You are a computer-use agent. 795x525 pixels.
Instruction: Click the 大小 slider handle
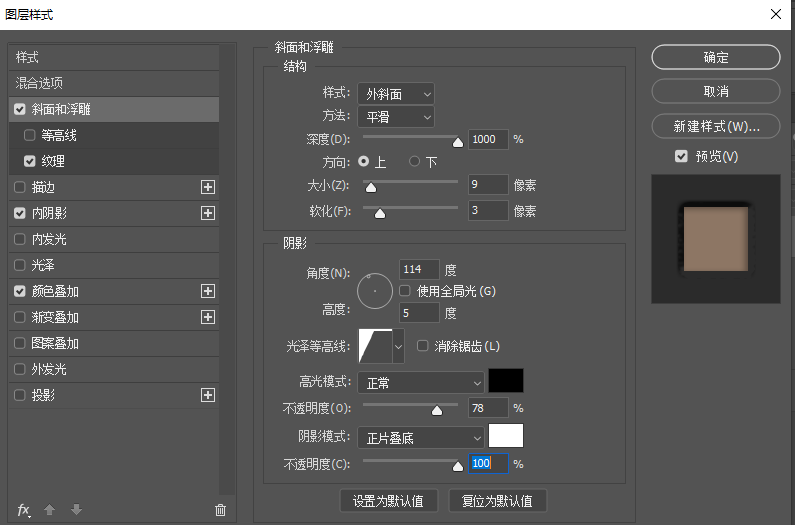371,188
